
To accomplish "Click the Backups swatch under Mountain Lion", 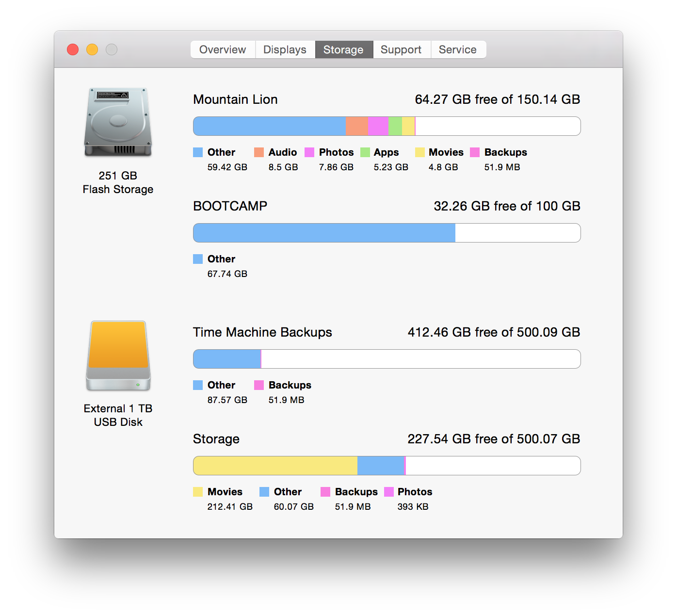I will [x=475, y=152].
